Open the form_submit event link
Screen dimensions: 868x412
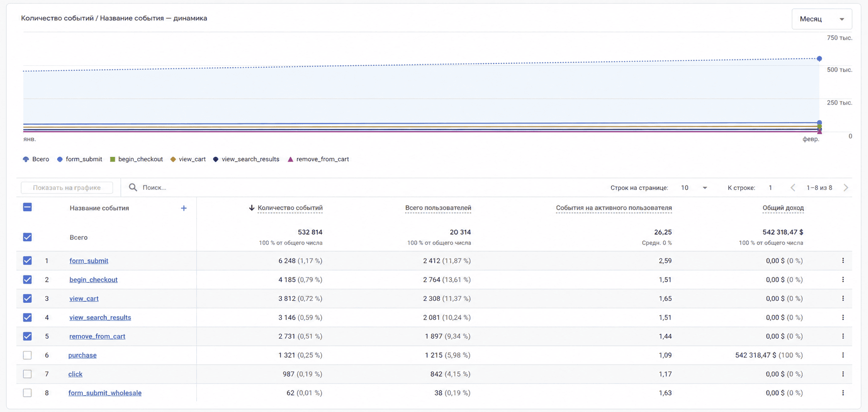[89, 261]
